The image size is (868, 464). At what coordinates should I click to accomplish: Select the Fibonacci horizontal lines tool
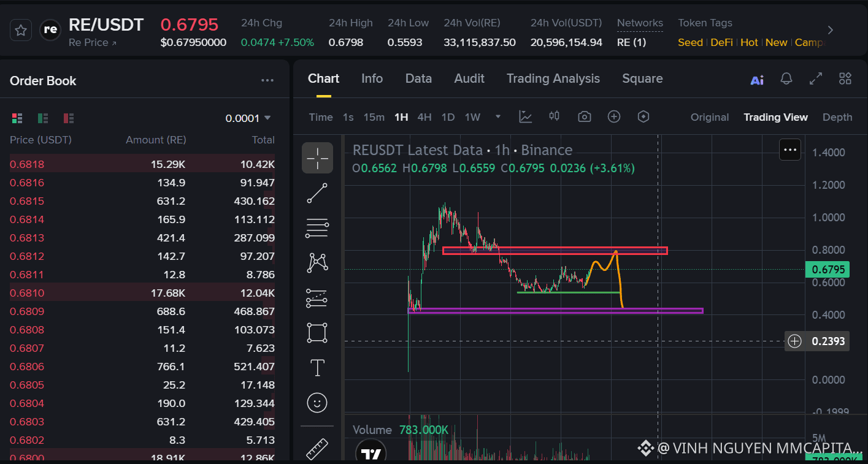pos(317,228)
